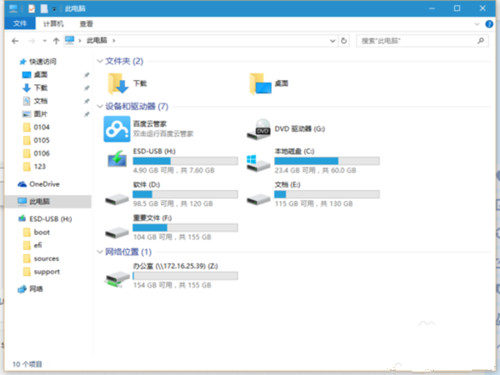Image resolution: width=500 pixels, height=375 pixels.
Task: Switch to the 计算机 ribbon tab
Action: 53,24
